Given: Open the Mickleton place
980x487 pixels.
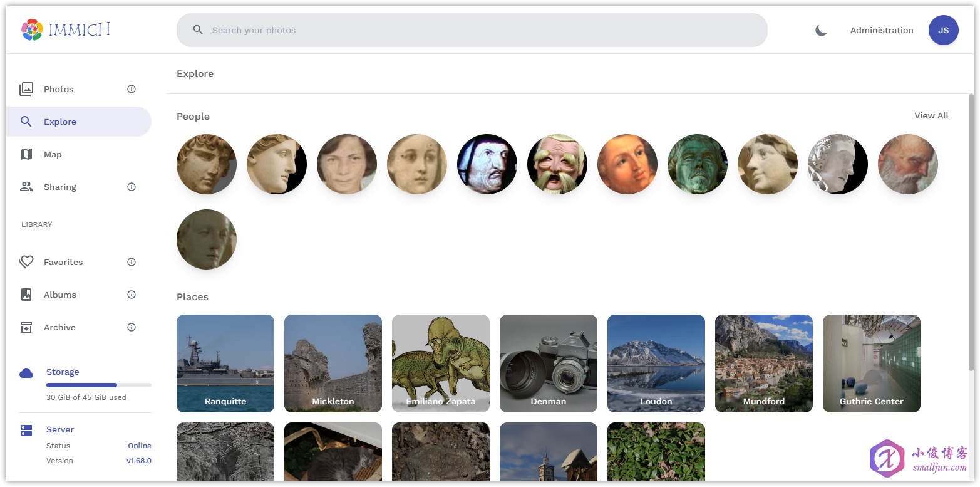Looking at the screenshot, I should tap(333, 364).
